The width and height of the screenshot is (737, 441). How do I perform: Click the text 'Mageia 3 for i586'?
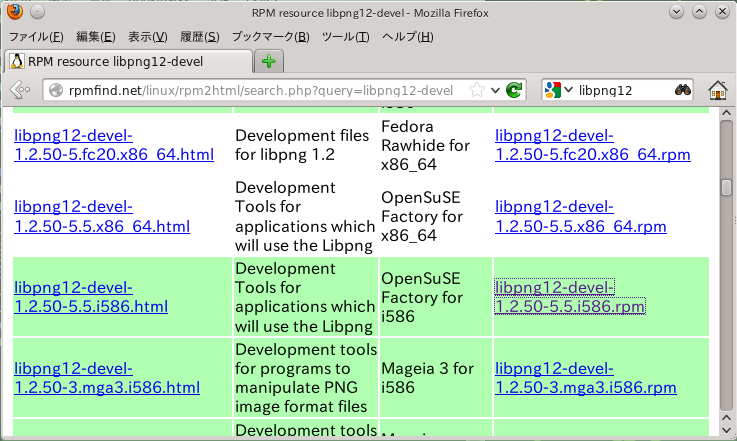(x=427, y=378)
